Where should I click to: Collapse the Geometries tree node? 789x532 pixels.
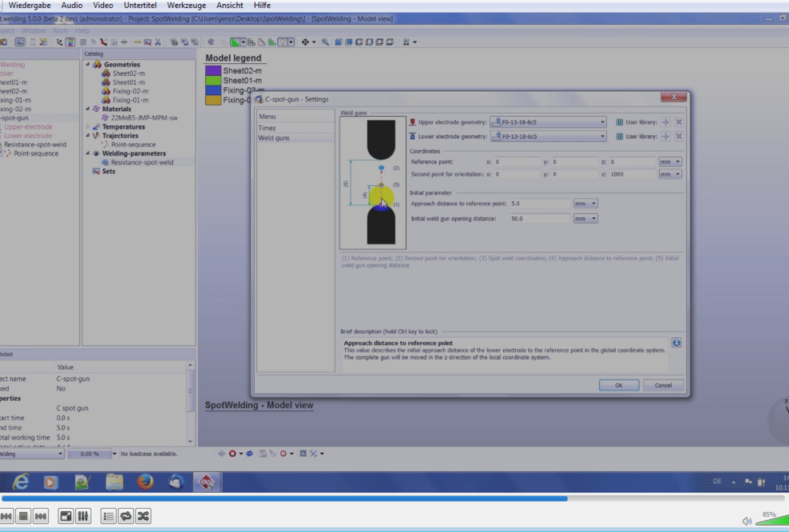88,65
